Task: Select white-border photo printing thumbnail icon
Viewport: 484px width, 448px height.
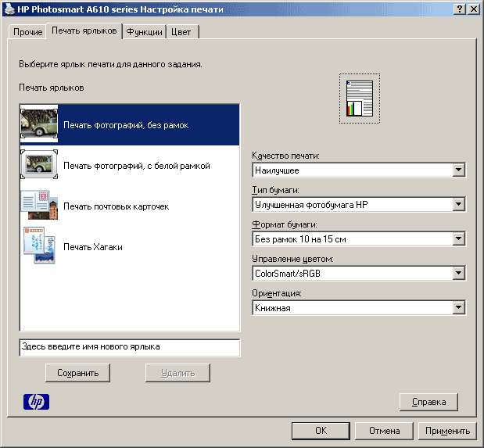Action: pyautogui.click(x=39, y=164)
